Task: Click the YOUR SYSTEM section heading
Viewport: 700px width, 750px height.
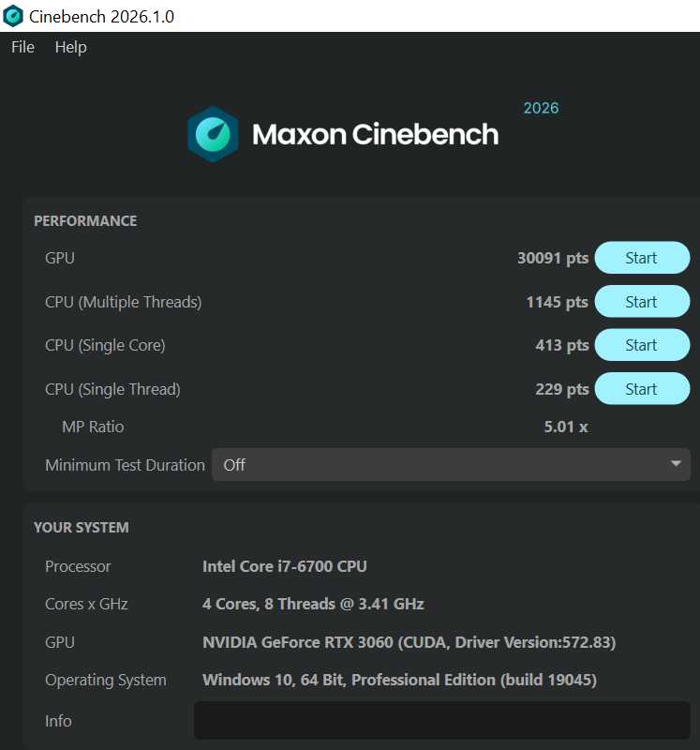Action: pos(82,528)
